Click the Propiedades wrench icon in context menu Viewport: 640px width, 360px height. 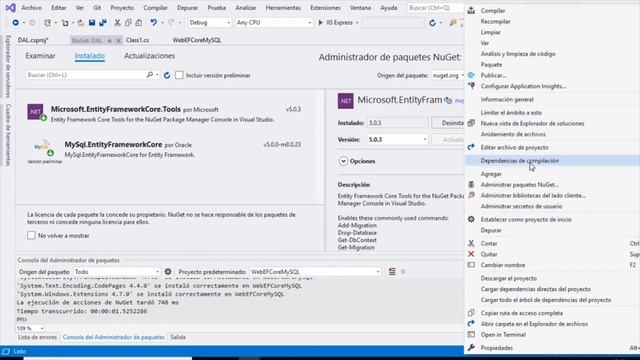click(x=471, y=348)
